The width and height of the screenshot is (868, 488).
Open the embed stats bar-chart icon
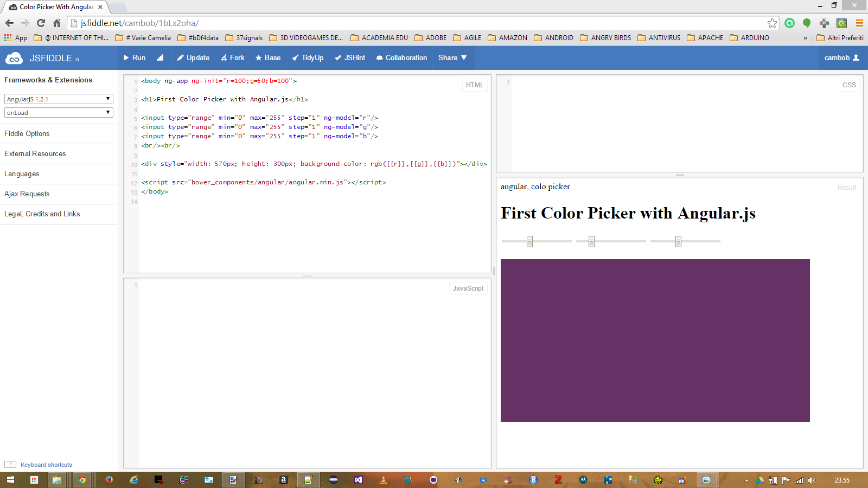[160, 58]
